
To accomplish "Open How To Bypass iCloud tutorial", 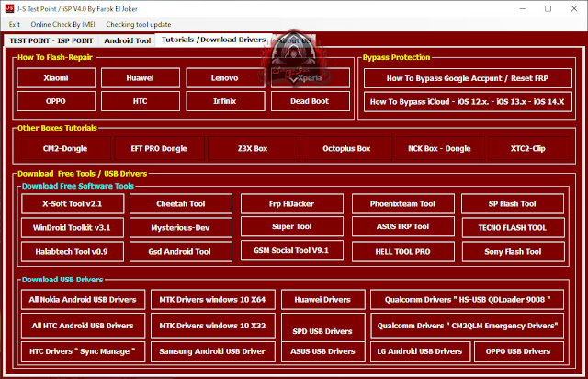I will pyautogui.click(x=468, y=102).
